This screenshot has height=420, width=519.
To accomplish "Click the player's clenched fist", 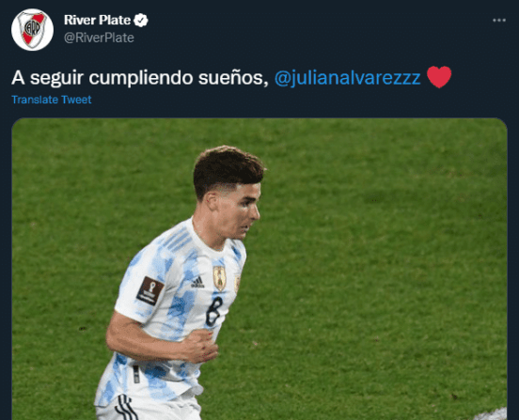I will pyautogui.click(x=201, y=347).
